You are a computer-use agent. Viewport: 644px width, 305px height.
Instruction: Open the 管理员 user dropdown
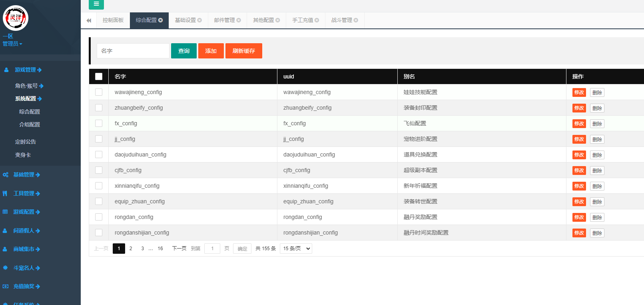pyautogui.click(x=12, y=44)
